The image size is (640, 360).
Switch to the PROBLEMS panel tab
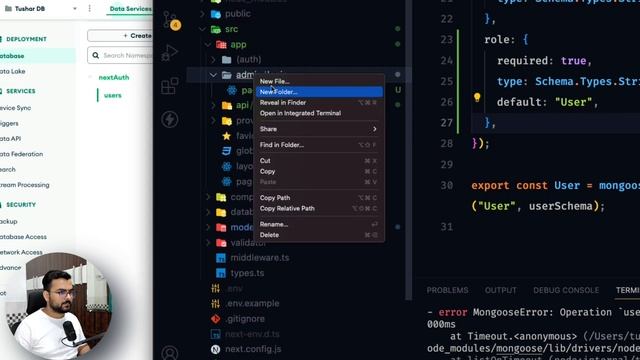tap(447, 290)
